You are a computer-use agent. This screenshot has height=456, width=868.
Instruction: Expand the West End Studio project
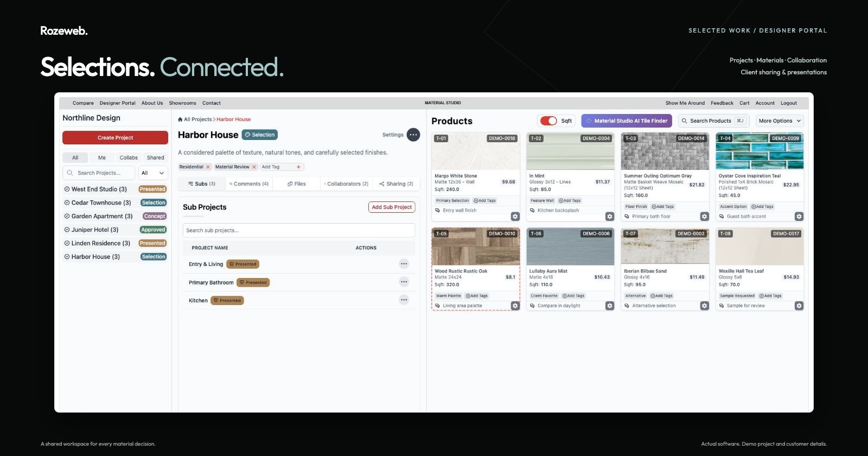[x=67, y=189]
